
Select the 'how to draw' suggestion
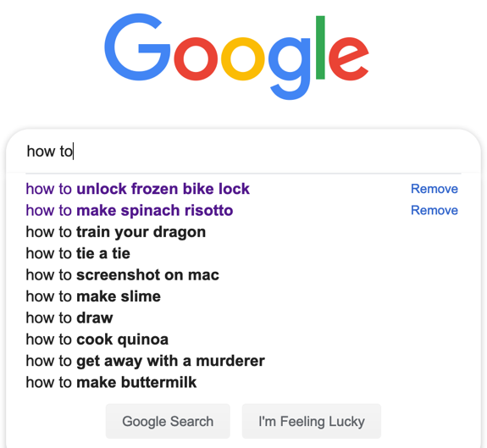[x=69, y=318]
